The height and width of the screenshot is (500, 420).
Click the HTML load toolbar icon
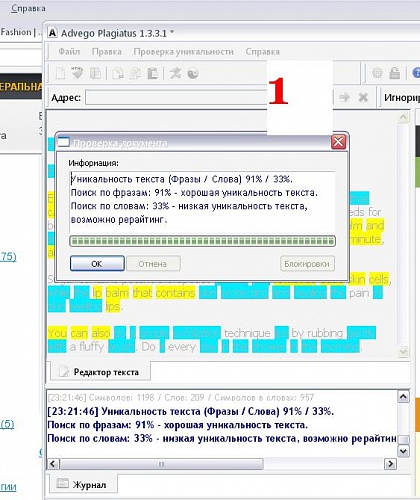click(77, 73)
